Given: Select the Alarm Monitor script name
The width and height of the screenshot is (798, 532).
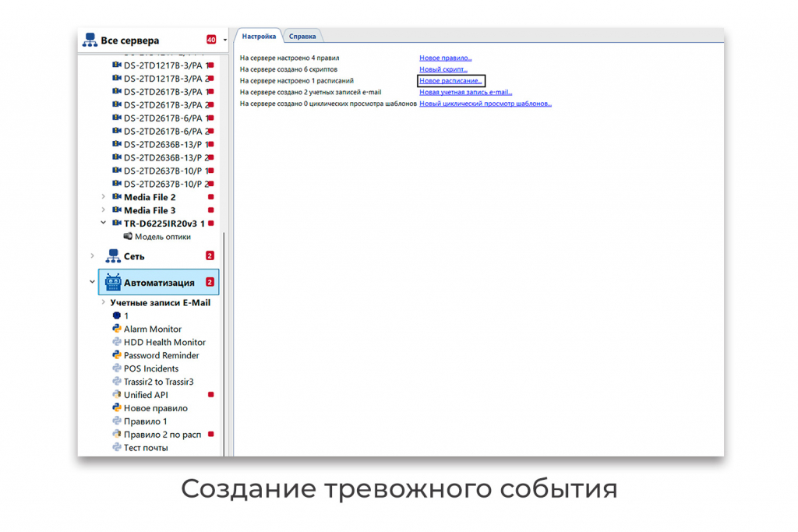Looking at the screenshot, I should coord(153,329).
